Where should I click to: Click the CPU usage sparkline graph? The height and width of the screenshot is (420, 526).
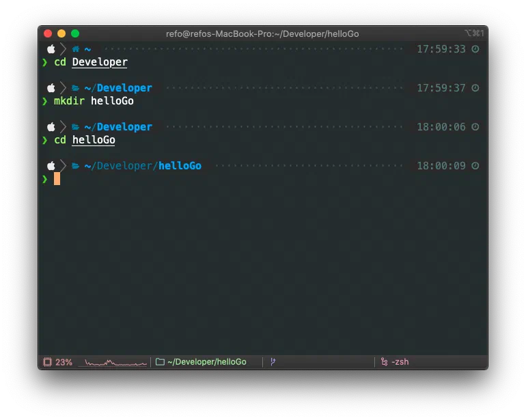(113, 363)
